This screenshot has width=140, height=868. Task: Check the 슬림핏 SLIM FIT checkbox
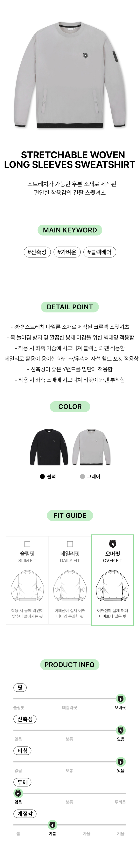[x=27, y=544]
